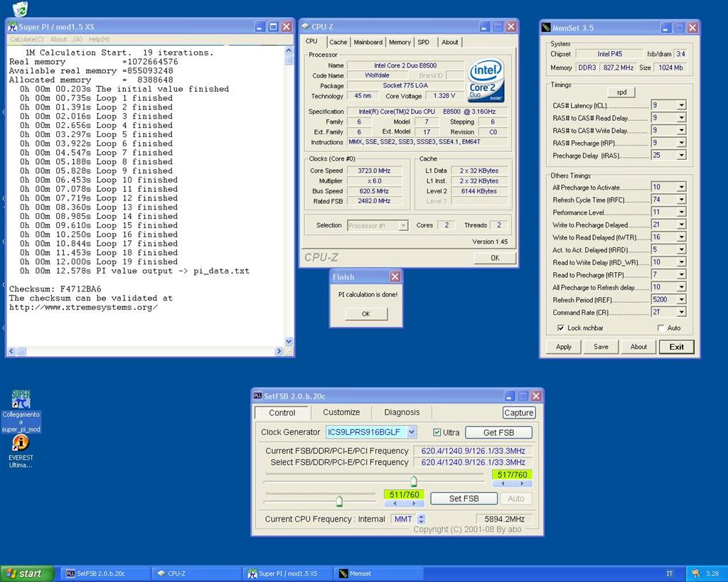
Task: Expand the Read to Precharge (tRTP) dropdown
Action: click(x=681, y=275)
